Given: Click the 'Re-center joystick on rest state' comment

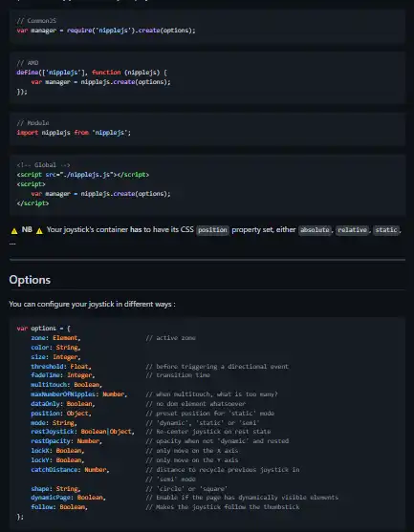Looking at the screenshot, I should click(208, 431).
